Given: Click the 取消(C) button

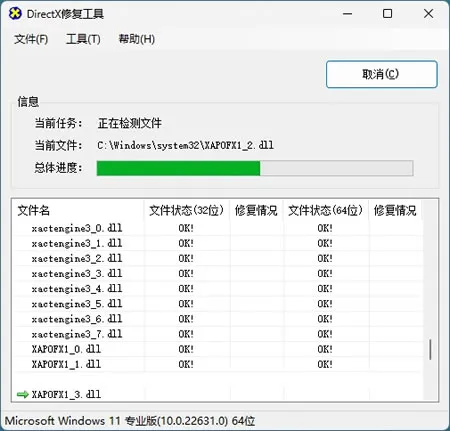Looking at the screenshot, I should pyautogui.click(x=382, y=74).
